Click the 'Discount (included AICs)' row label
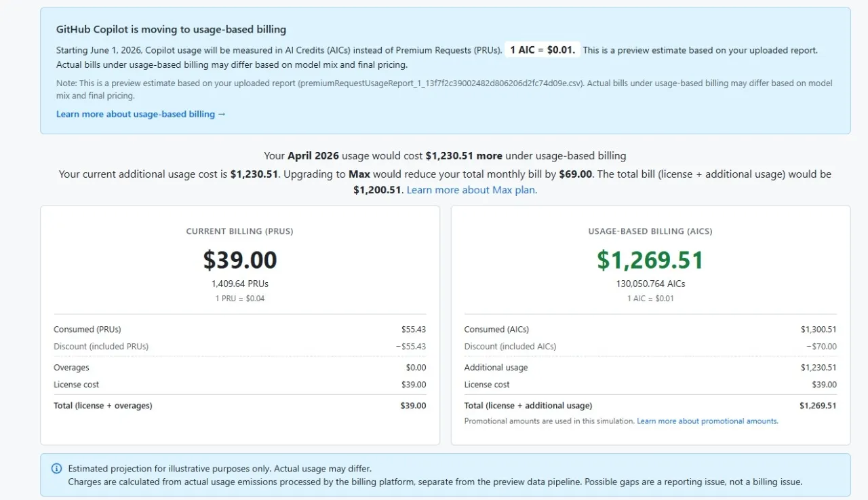Screen dimensions: 868x500 coord(510,347)
